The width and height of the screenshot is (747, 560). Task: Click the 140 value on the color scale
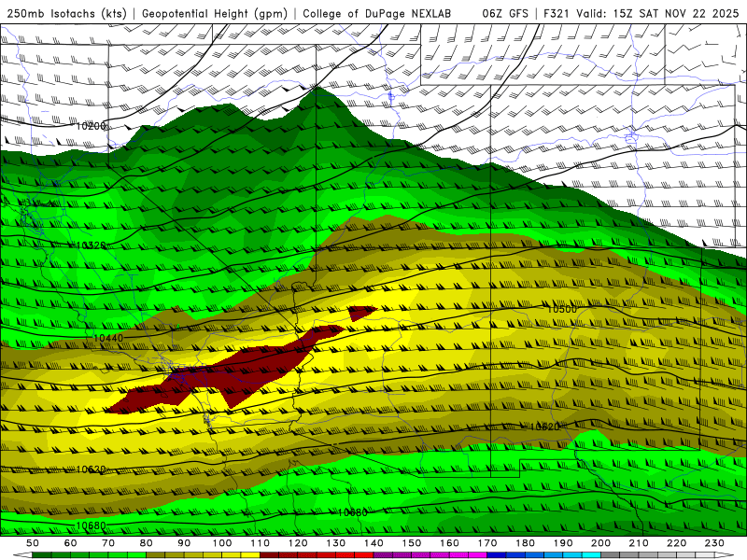point(373,543)
